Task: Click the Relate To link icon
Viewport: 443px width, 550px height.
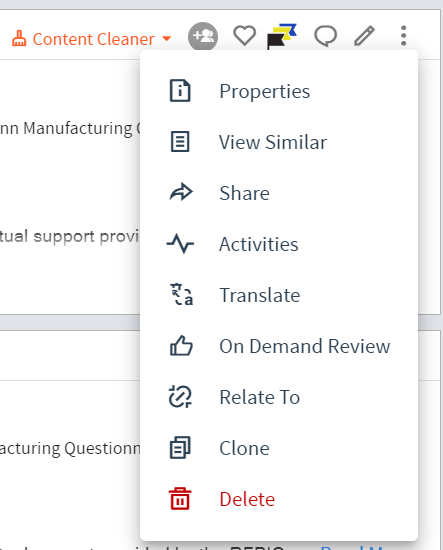Action: (x=180, y=397)
